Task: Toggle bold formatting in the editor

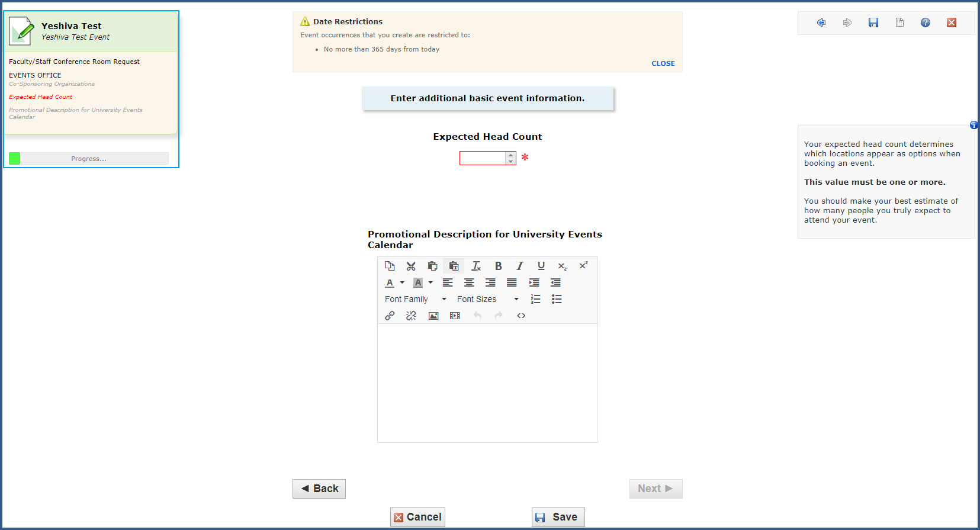Action: [x=498, y=266]
